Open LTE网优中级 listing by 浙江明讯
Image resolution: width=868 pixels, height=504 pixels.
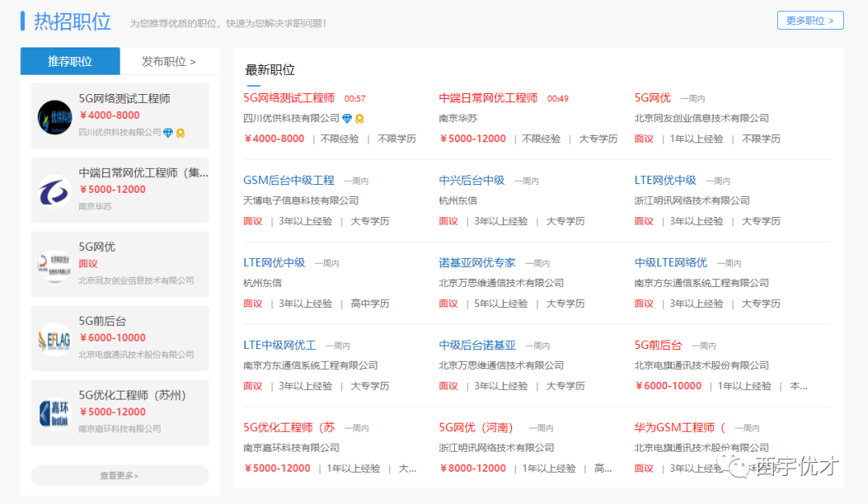pyautogui.click(x=665, y=181)
